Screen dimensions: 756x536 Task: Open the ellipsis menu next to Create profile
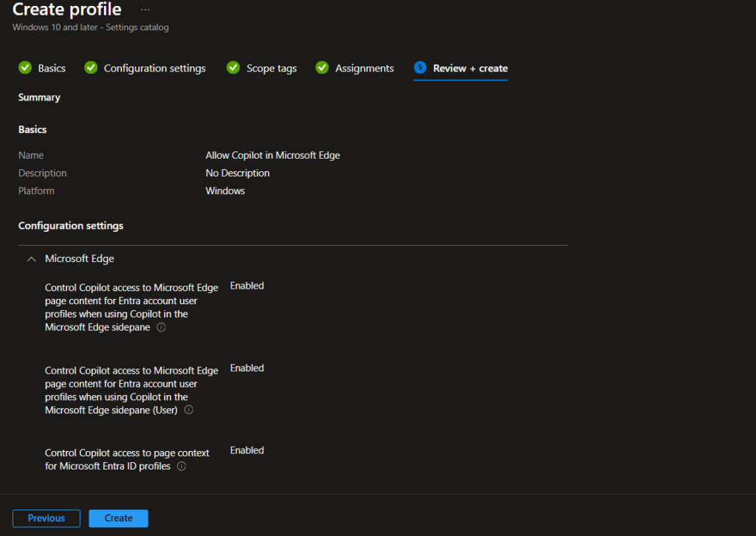(145, 9)
